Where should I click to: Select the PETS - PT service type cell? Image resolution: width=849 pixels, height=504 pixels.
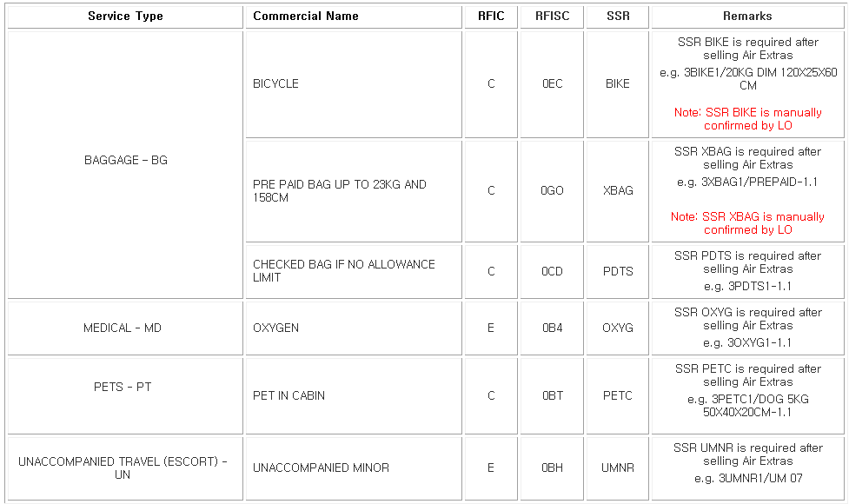click(x=125, y=395)
